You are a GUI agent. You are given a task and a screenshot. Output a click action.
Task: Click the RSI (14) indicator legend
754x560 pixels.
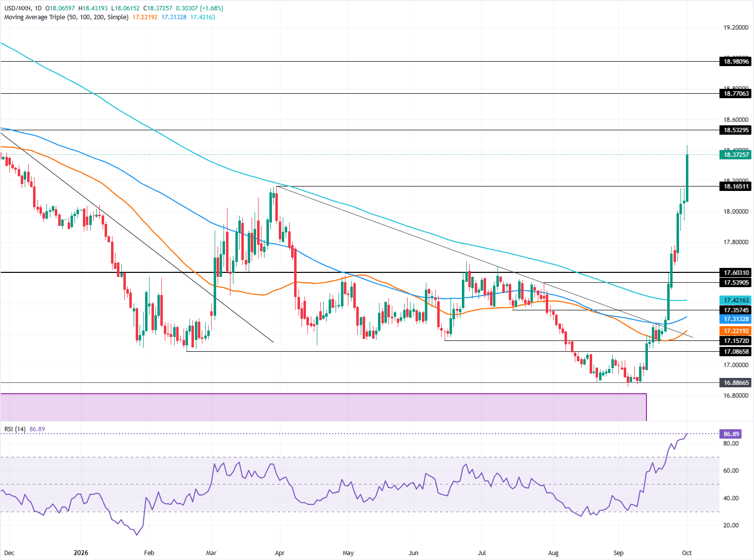15,429
